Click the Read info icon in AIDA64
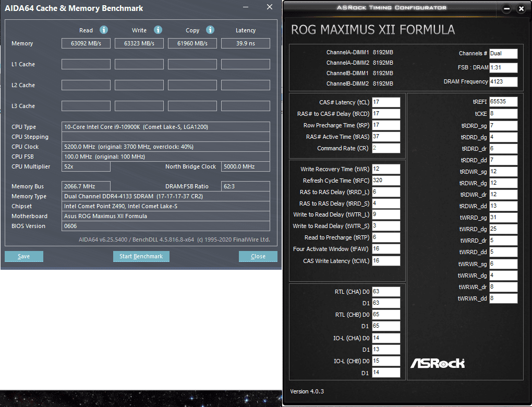The height and width of the screenshot is (407, 532). point(104,30)
